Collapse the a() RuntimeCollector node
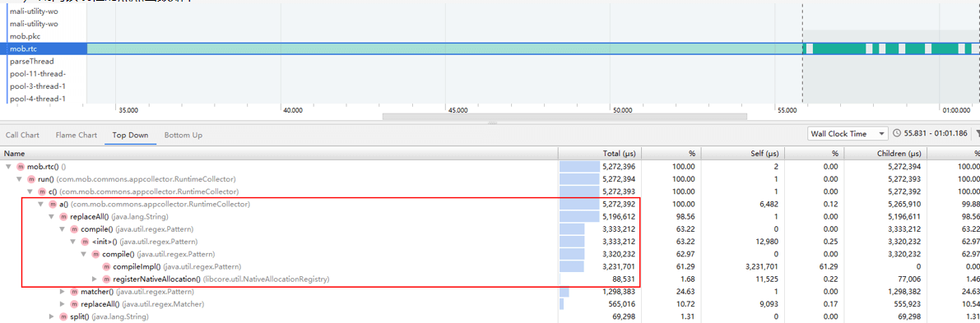 click(40, 205)
